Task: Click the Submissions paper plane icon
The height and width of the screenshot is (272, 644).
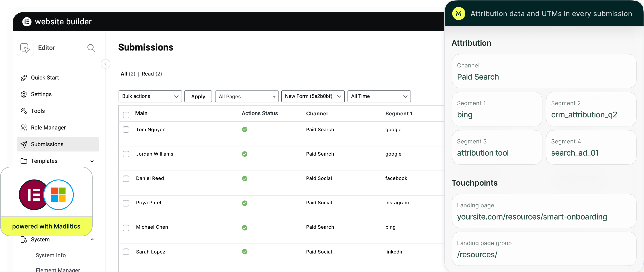Action: pyautogui.click(x=24, y=144)
